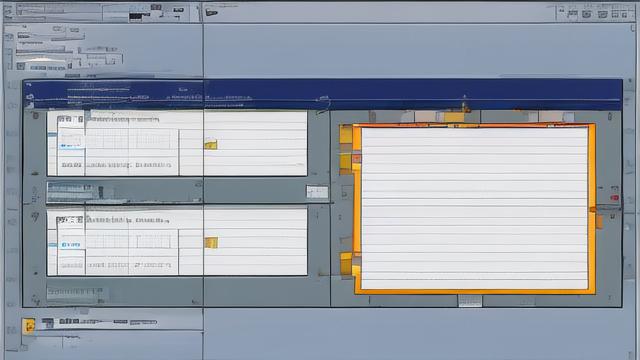The width and height of the screenshot is (640, 360).
Task: Select the yellow marker in the lower table
Action: tap(211, 242)
